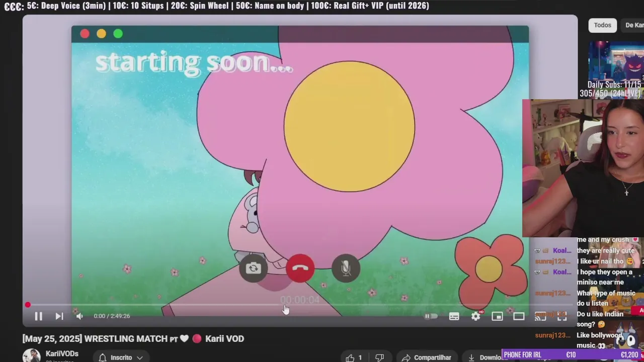Click the red playhead at video start
The image size is (644, 362).
[x=28, y=305]
